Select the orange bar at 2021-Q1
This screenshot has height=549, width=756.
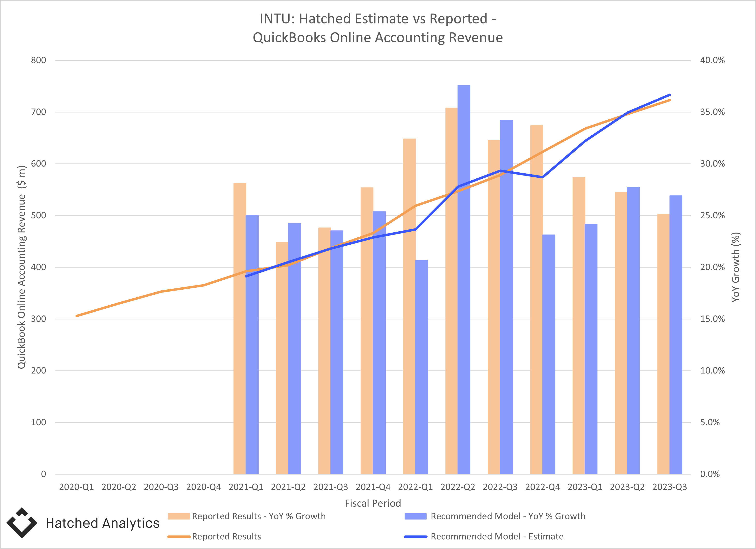(x=240, y=328)
